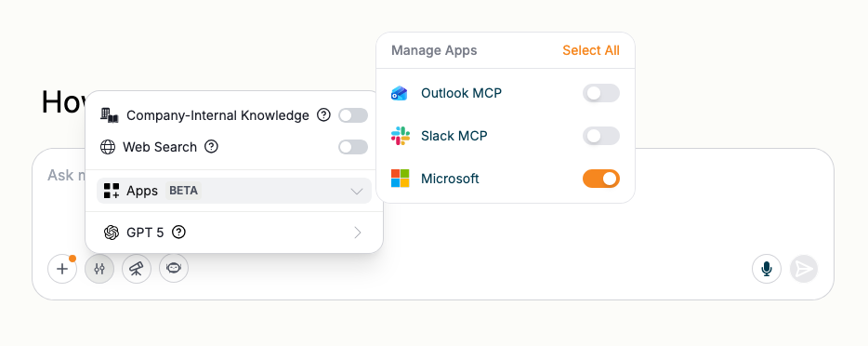Select the GPT 5 model row

click(234, 233)
